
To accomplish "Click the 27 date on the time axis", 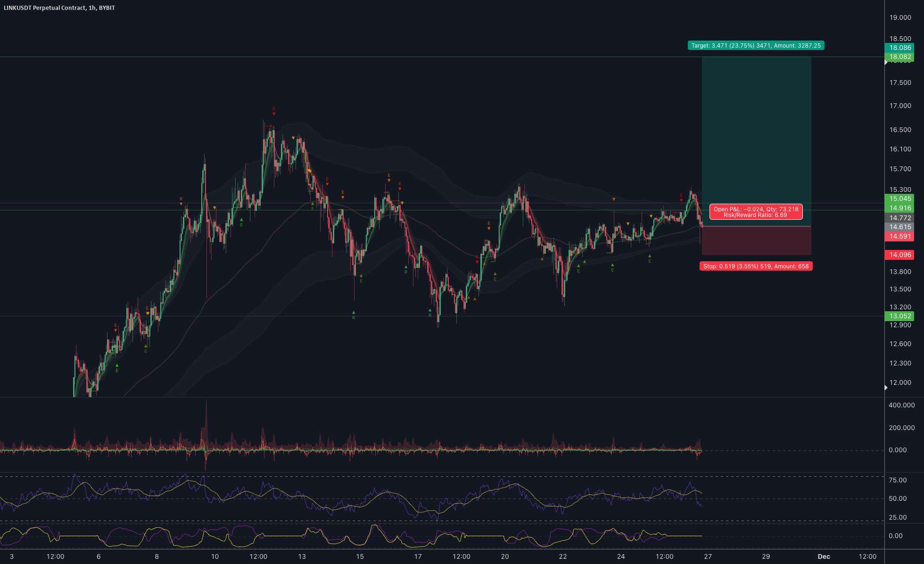I will pyautogui.click(x=708, y=556).
